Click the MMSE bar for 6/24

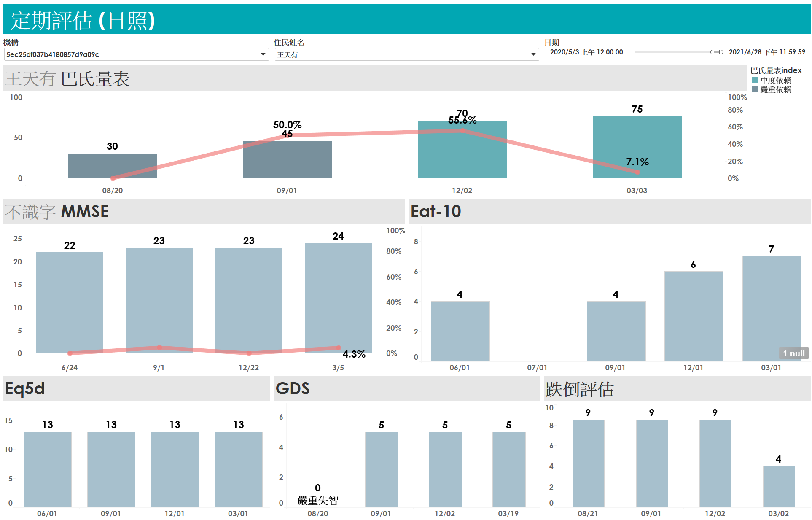[70, 302]
